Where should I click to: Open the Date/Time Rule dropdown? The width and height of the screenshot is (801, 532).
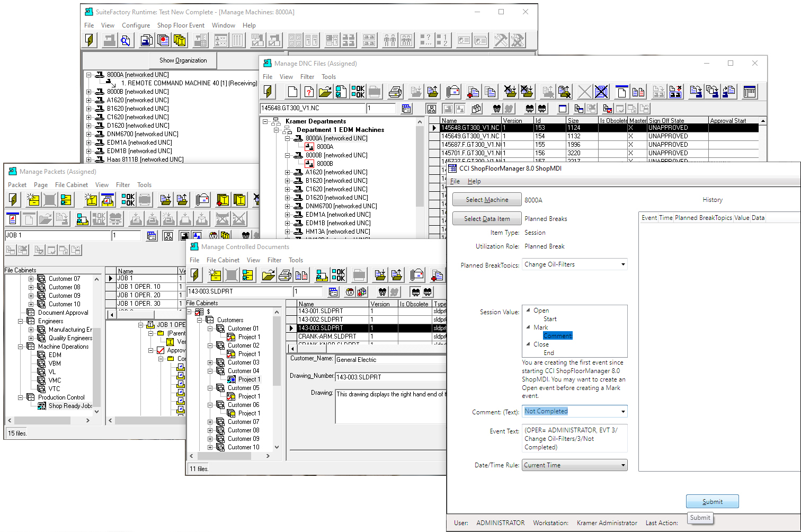click(x=623, y=465)
